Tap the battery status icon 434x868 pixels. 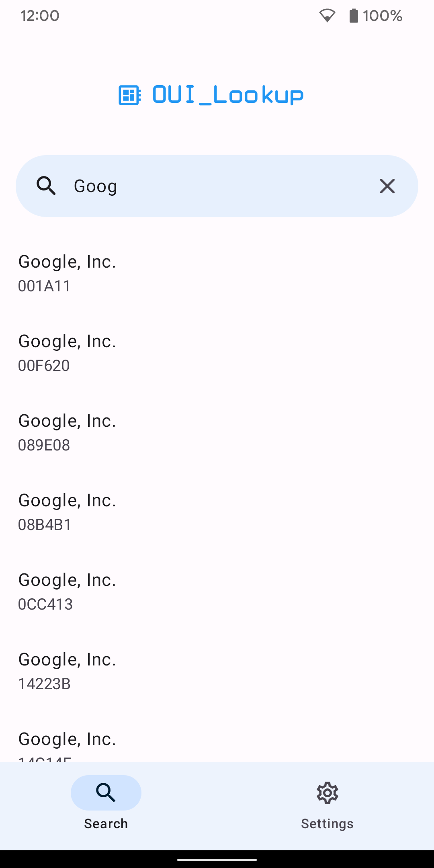tap(354, 16)
